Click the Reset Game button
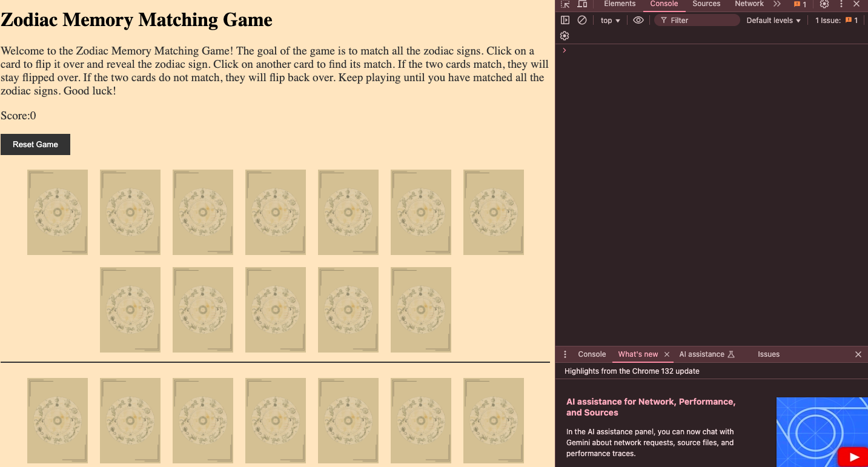This screenshot has height=467, width=868. [x=35, y=144]
